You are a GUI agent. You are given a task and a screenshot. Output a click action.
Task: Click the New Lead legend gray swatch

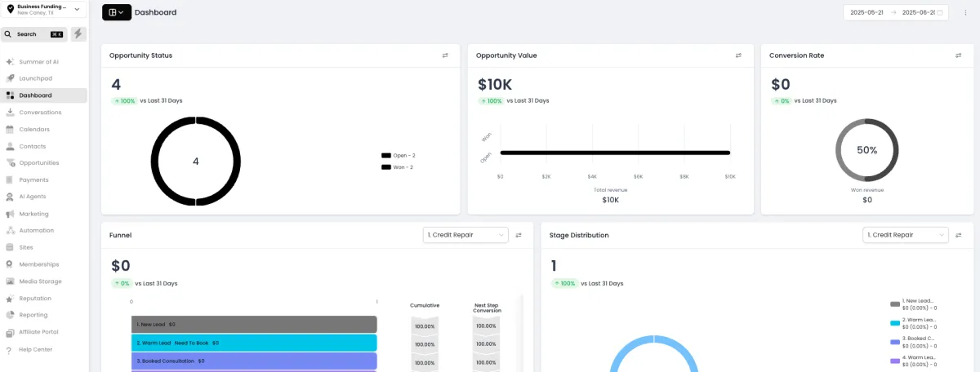pos(895,304)
